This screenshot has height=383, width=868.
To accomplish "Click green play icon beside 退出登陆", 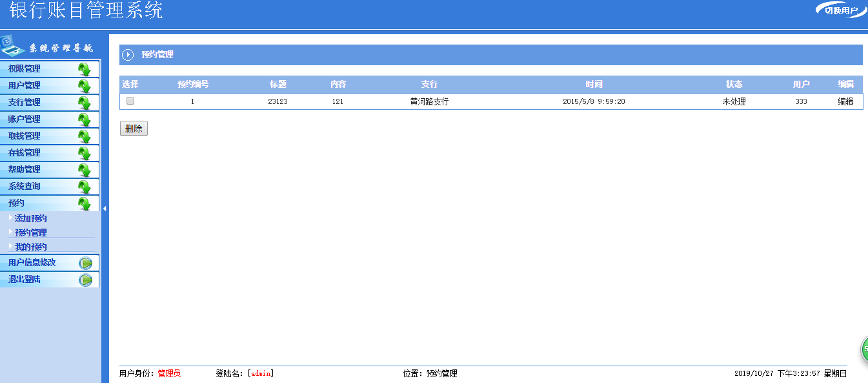I will 85,280.
